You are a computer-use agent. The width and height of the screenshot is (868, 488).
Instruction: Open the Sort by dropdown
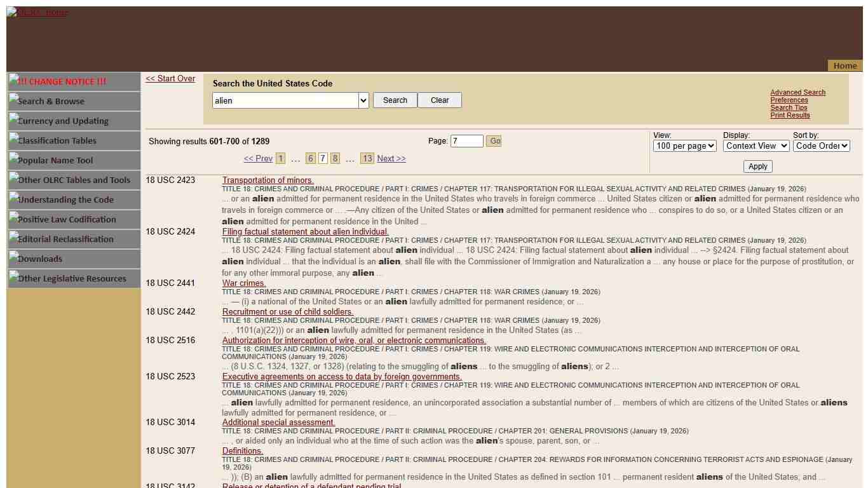[x=821, y=146]
